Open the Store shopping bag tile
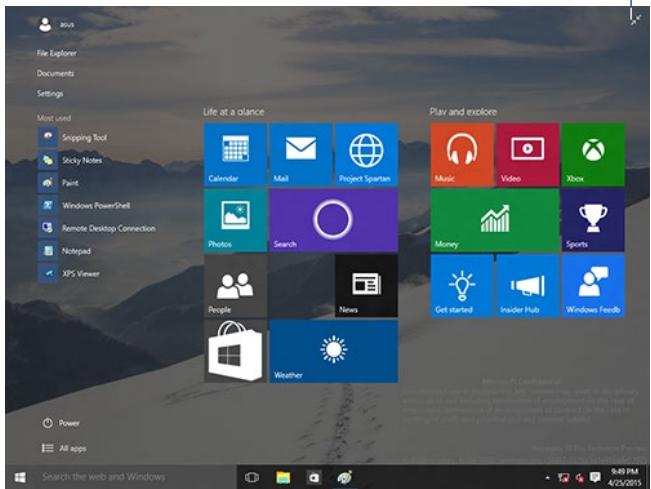 click(235, 351)
